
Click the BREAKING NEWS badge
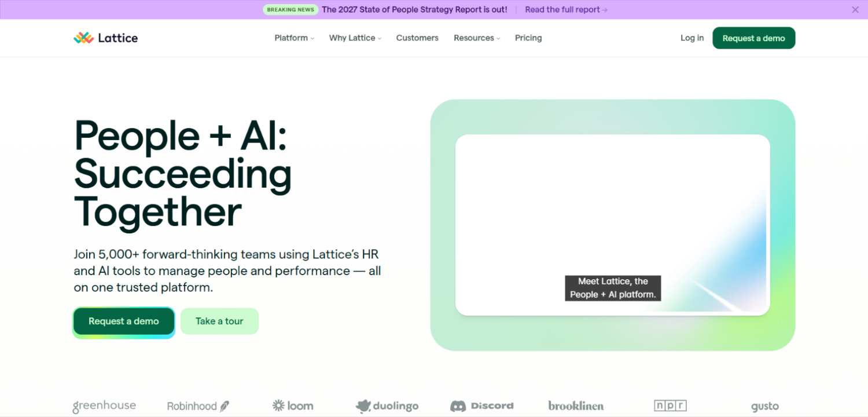pos(290,10)
